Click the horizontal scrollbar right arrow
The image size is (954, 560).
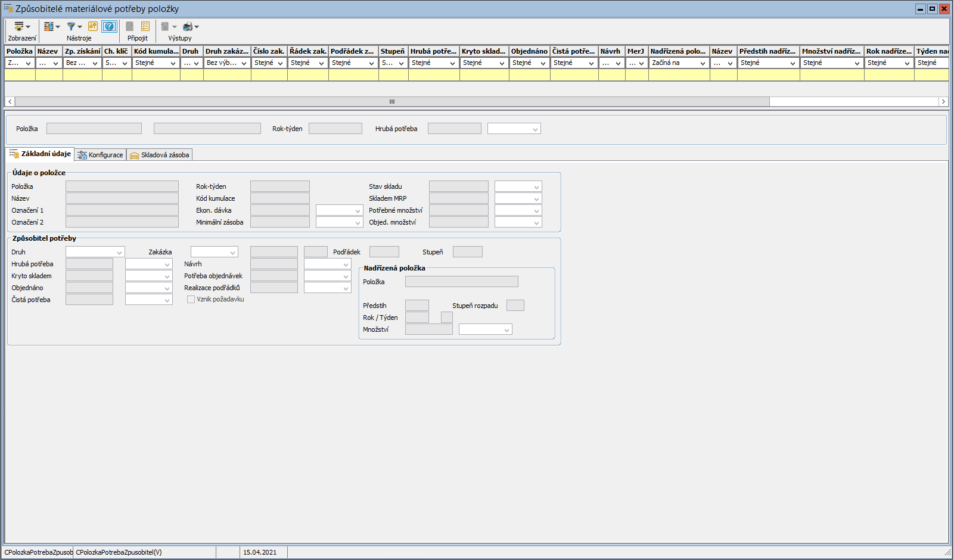[x=943, y=102]
